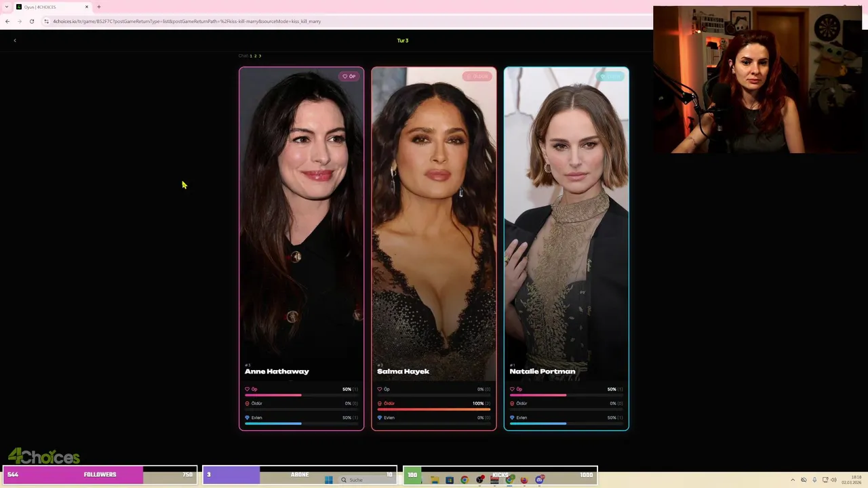Click Natalie Portman's Evlen diamond icon

[x=512, y=418]
